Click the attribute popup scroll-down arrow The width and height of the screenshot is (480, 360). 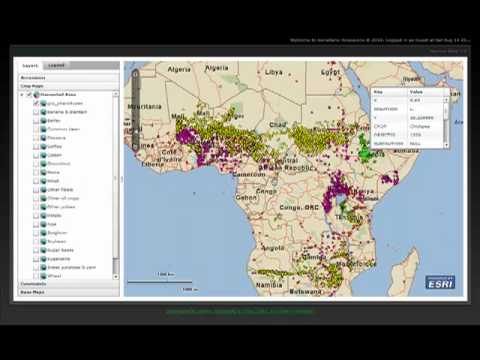(x=446, y=145)
